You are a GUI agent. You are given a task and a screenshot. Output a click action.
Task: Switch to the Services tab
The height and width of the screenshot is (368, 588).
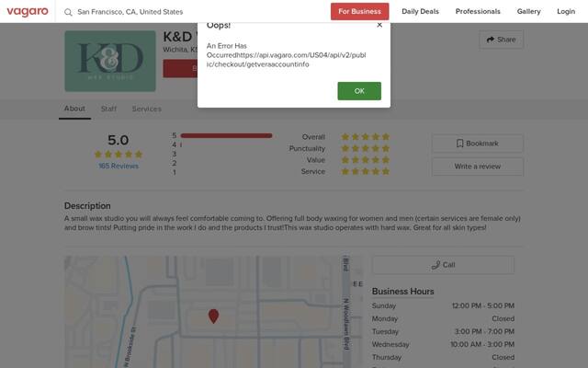pos(147,109)
